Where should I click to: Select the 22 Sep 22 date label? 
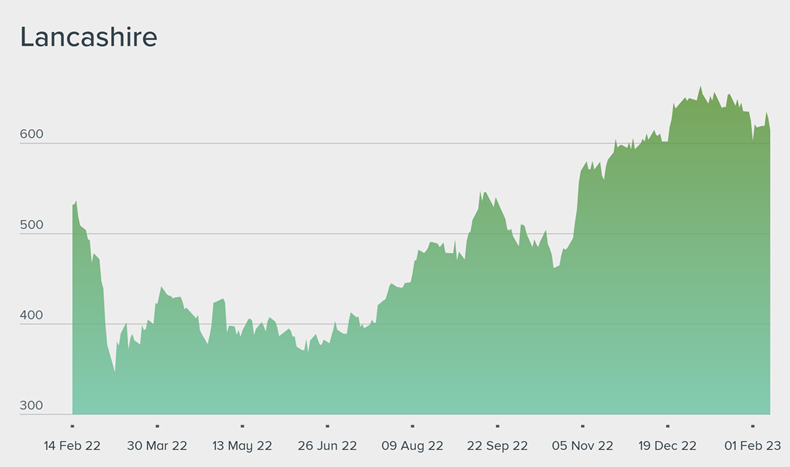(x=498, y=445)
